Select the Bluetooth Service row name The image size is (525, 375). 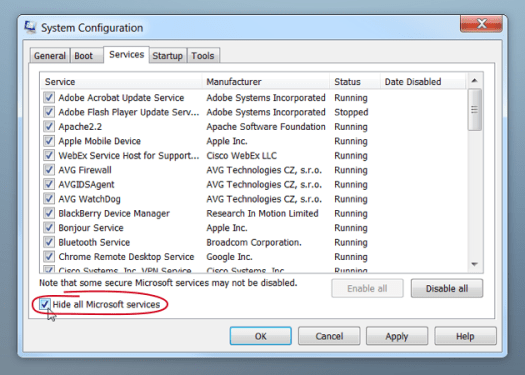(94, 242)
